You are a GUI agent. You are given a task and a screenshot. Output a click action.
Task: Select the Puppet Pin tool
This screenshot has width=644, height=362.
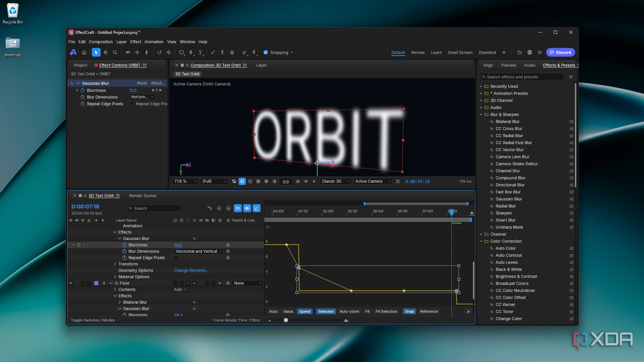(254, 53)
